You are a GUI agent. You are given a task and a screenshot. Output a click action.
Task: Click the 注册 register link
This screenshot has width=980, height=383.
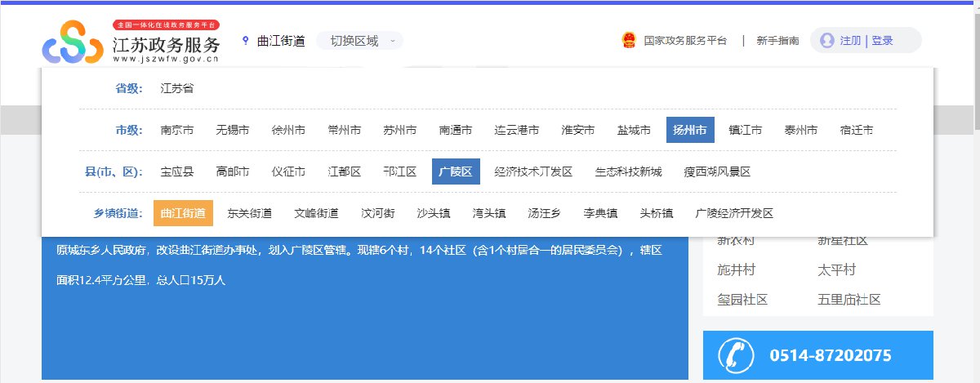850,41
